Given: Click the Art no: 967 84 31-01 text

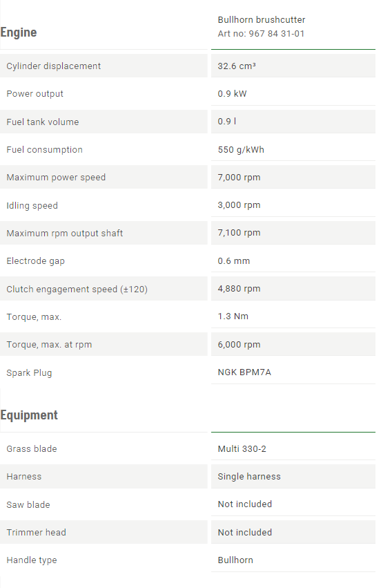Looking at the screenshot, I should tap(261, 33).
